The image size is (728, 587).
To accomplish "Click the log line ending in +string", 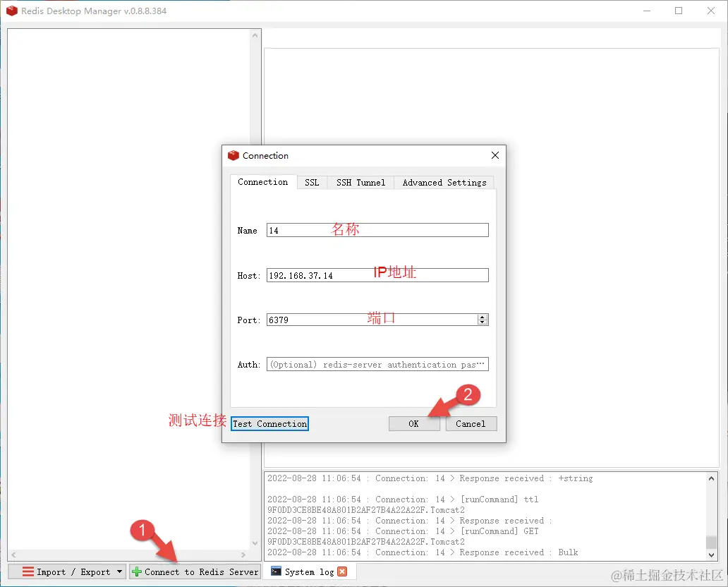I will pos(430,478).
